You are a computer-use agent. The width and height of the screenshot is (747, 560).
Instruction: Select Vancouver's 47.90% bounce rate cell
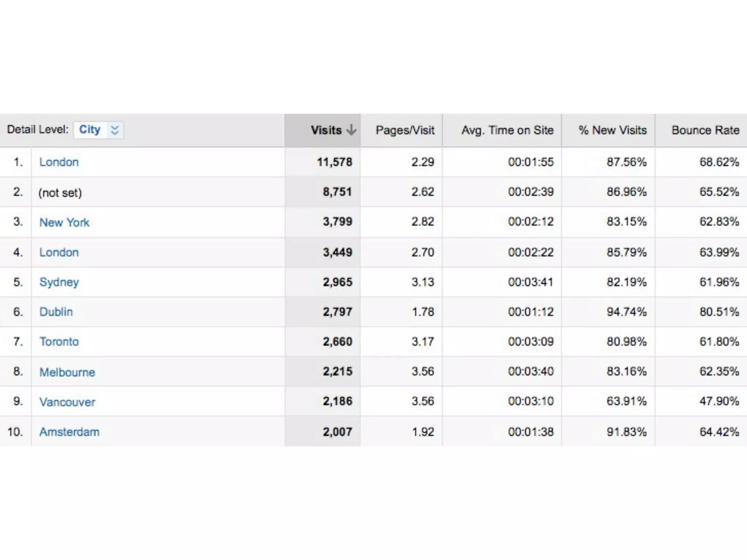tap(719, 401)
